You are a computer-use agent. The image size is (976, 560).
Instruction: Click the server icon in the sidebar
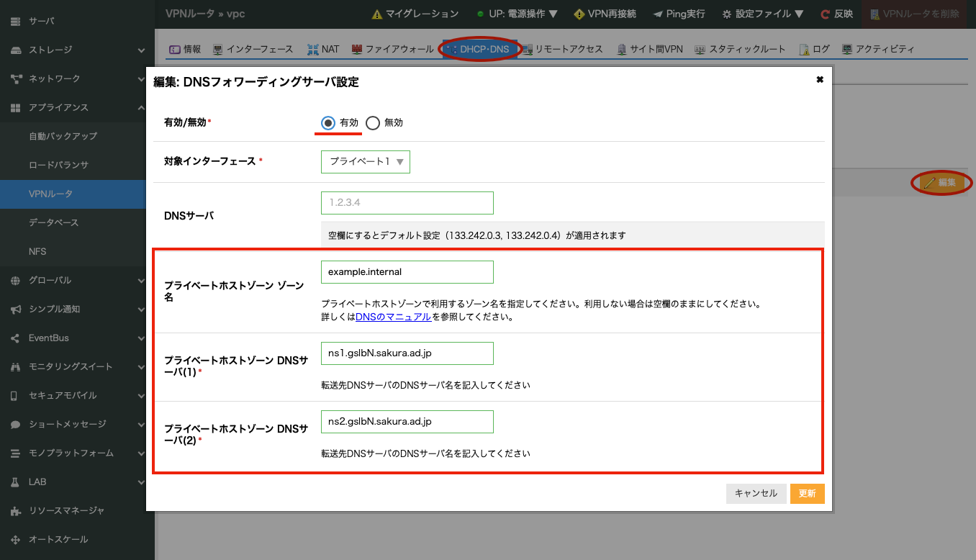pos(16,21)
